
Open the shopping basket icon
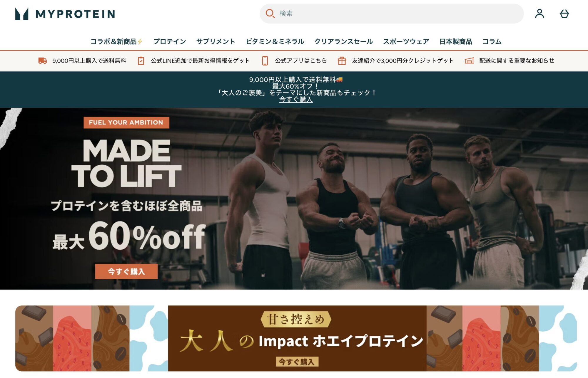(564, 14)
